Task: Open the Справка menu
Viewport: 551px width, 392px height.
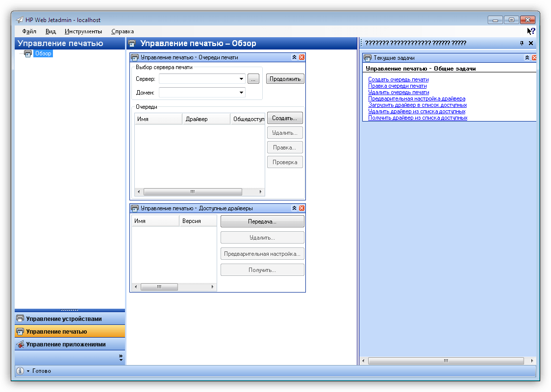Action: (x=123, y=31)
